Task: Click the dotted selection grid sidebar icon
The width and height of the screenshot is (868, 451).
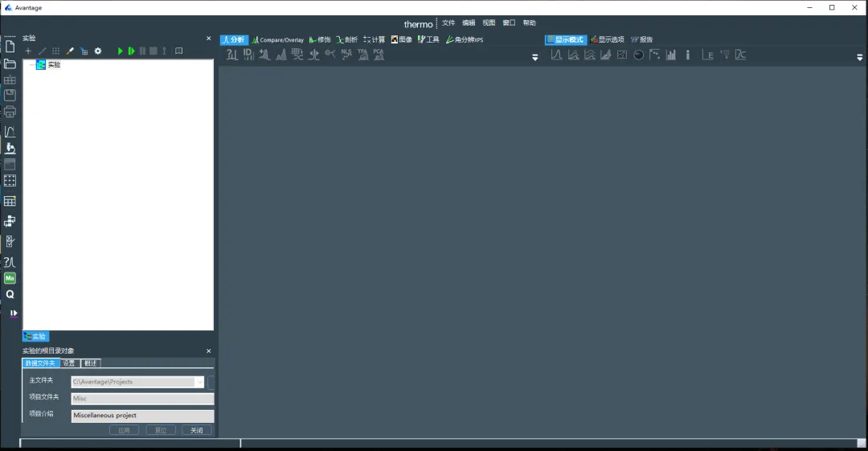Action: coord(10,181)
